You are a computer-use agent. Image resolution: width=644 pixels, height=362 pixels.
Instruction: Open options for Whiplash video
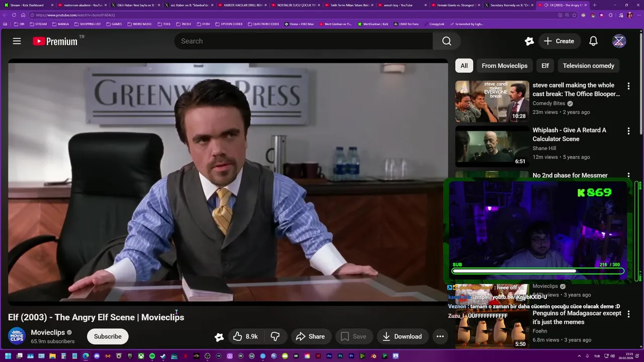coord(628,131)
